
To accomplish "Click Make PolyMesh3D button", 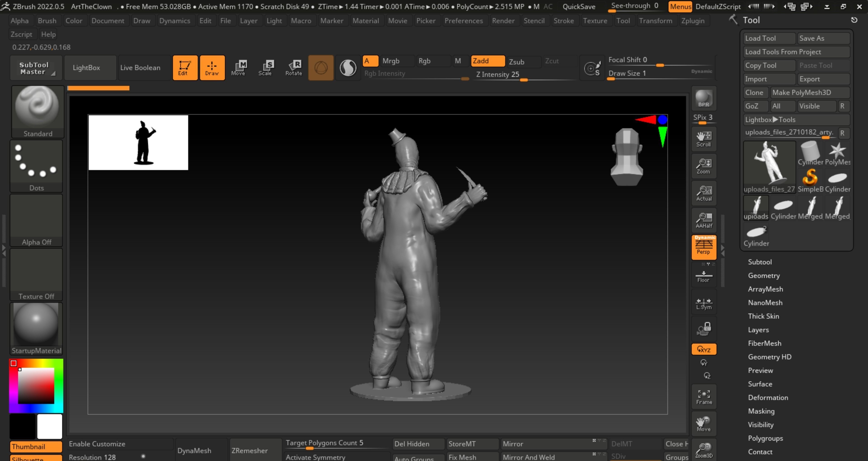I will click(810, 93).
